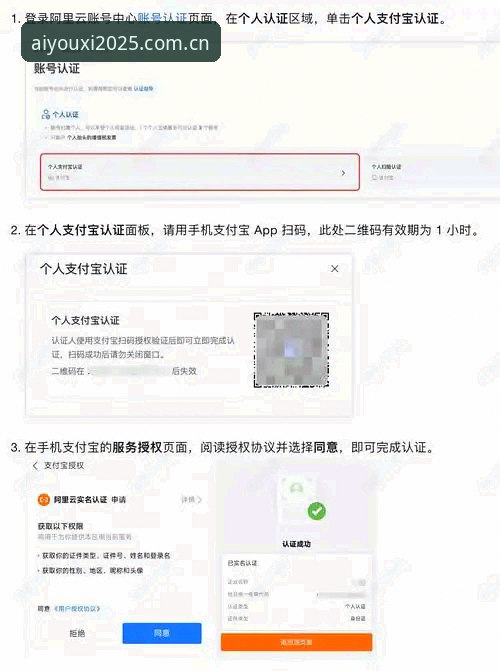Click the 已实名认证 label
The image size is (500, 671).
point(242,563)
